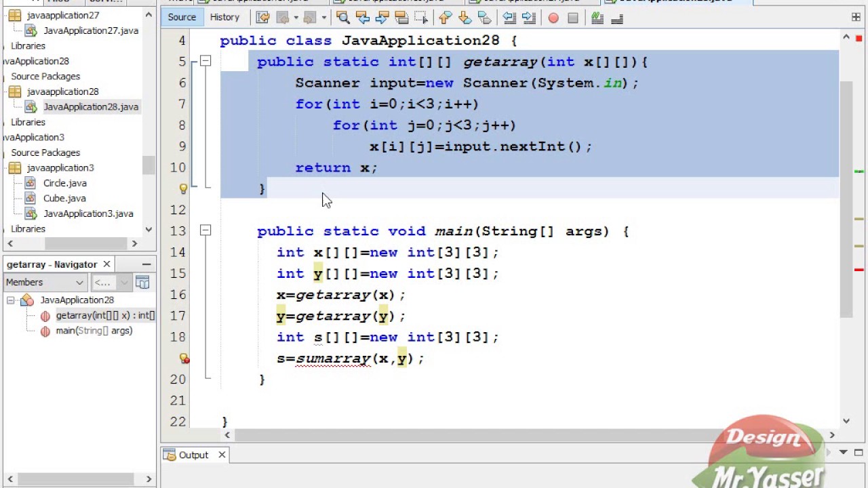Select main(String[] args) in Navigator
The height and width of the screenshot is (488, 868).
point(94,331)
